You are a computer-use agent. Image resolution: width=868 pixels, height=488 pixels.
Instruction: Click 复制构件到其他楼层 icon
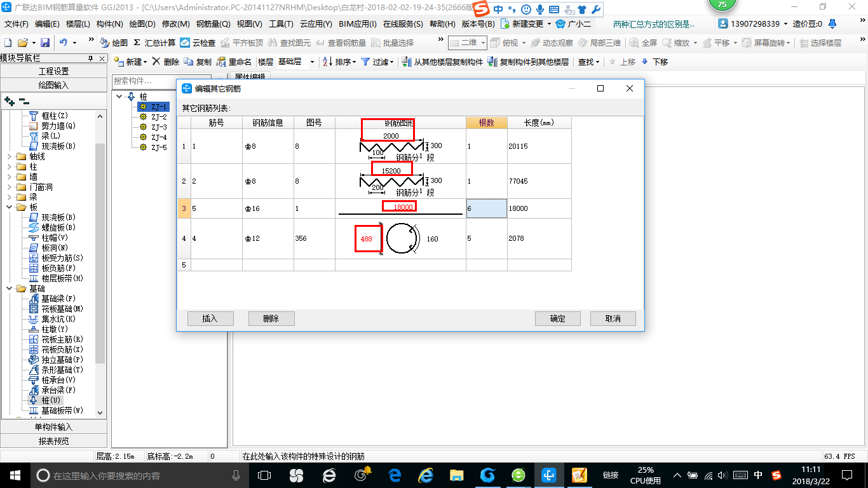pyautogui.click(x=494, y=62)
